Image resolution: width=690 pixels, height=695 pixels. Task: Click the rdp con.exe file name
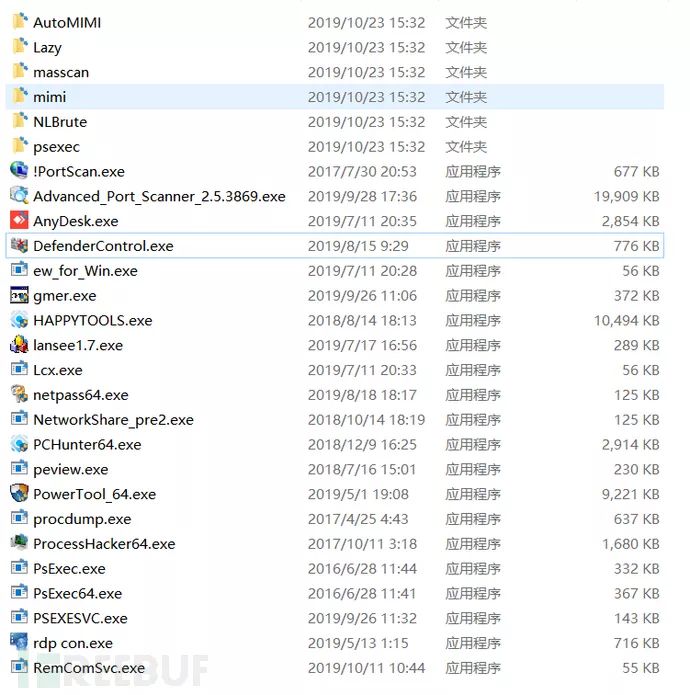click(x=73, y=643)
